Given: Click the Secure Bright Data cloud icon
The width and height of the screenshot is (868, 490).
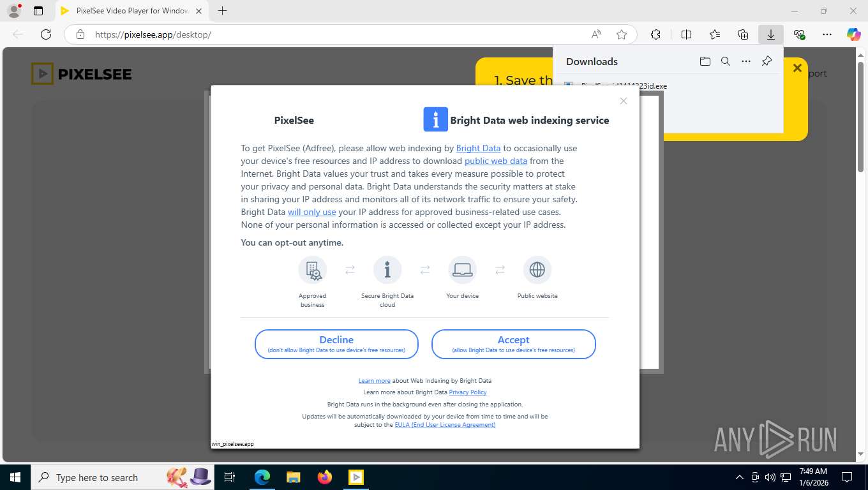Looking at the screenshot, I should tap(387, 270).
